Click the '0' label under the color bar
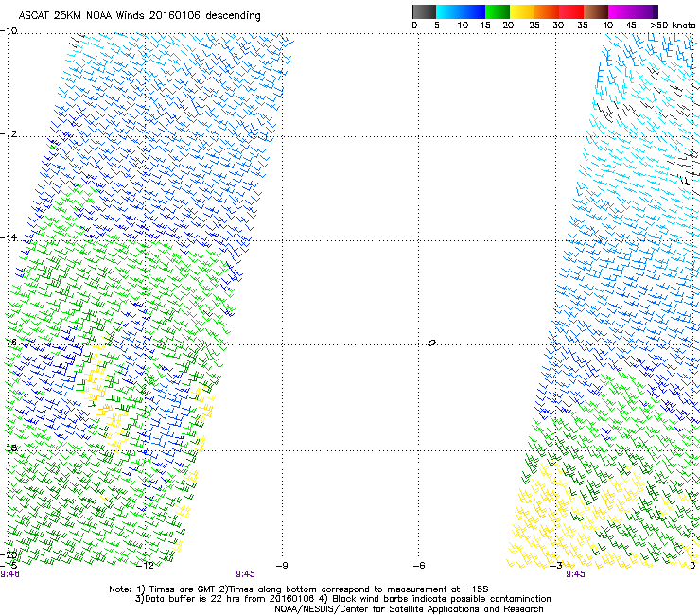700x615 pixels. coord(414,26)
